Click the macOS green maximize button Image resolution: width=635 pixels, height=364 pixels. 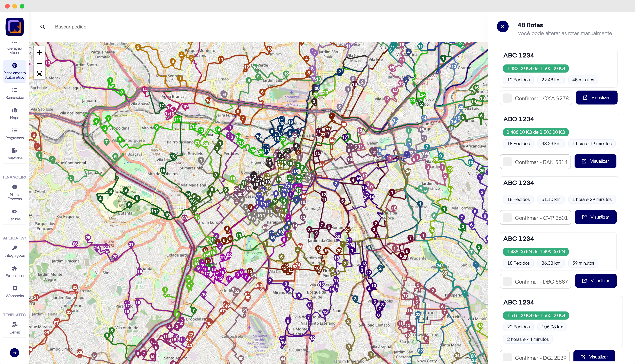tap(22, 6)
